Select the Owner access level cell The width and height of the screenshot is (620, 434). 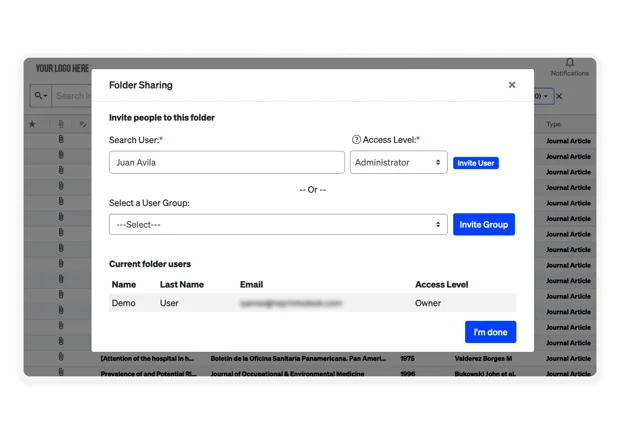pyautogui.click(x=428, y=303)
